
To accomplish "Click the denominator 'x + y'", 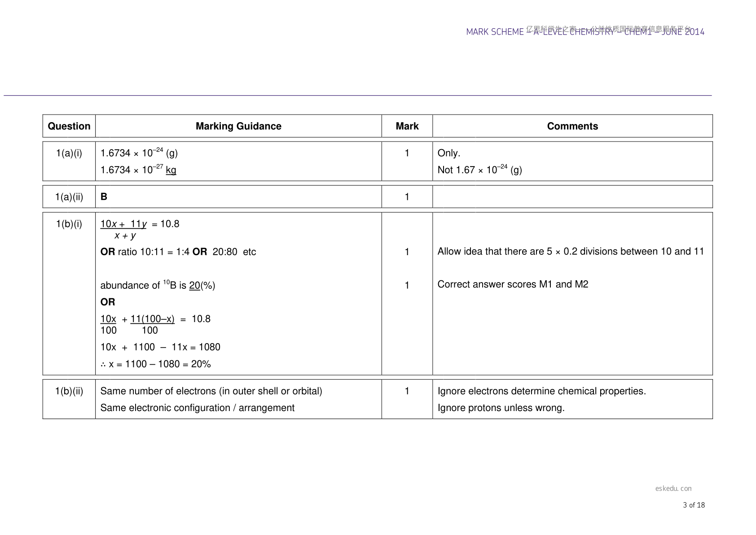I will [x=125, y=235].
